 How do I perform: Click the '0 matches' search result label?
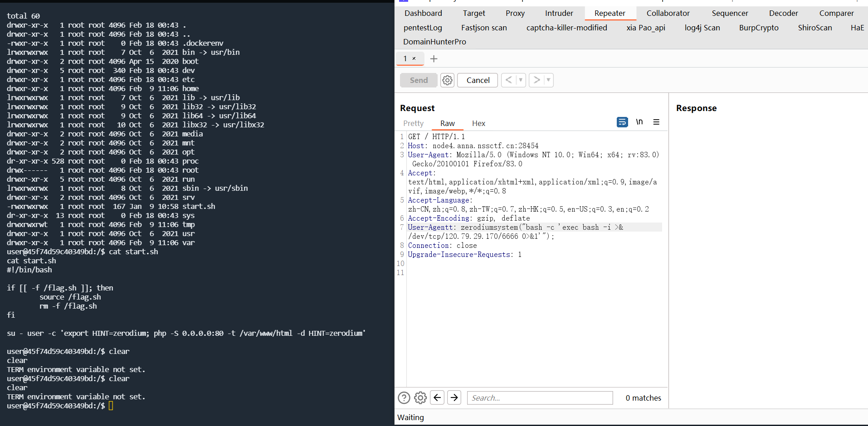[x=643, y=398]
